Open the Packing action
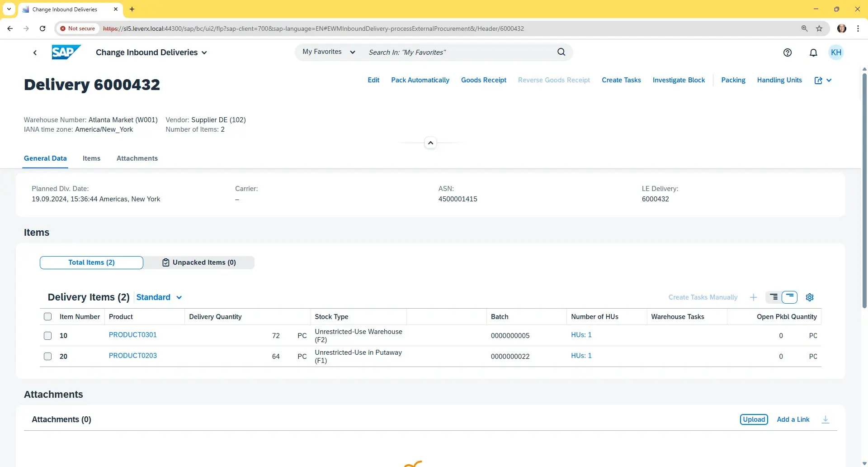 point(733,80)
